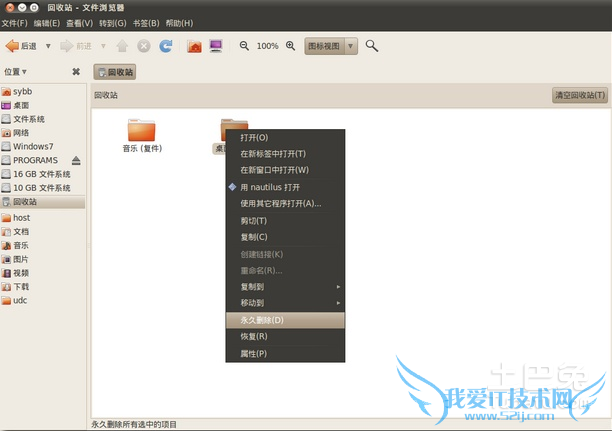Click the Forward (前进) arrow icon
Viewport: 612px width, 431px height.
(67, 46)
